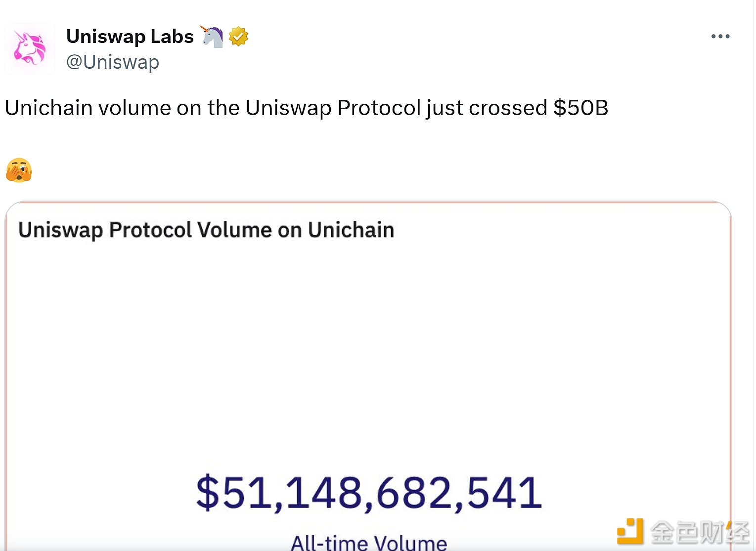
Task: Click the peeking face emoji in the tweet
Action: click(19, 170)
